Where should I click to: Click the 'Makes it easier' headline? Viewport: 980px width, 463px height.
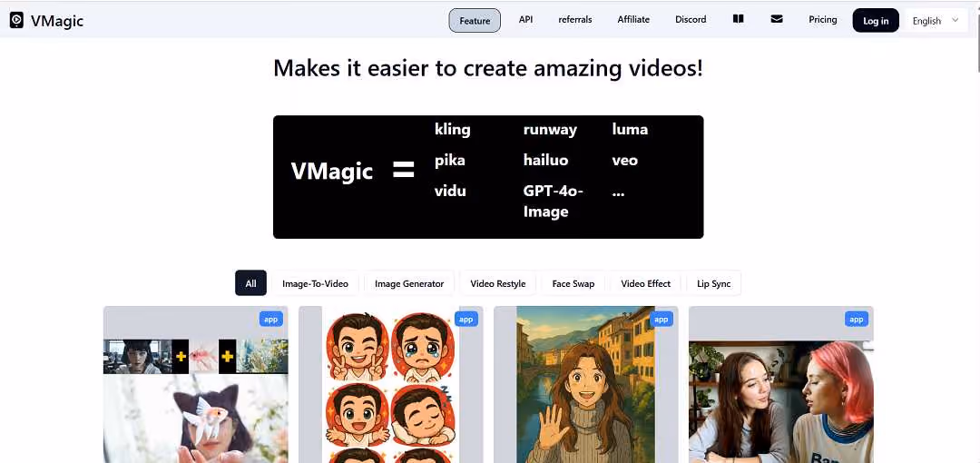coord(488,67)
